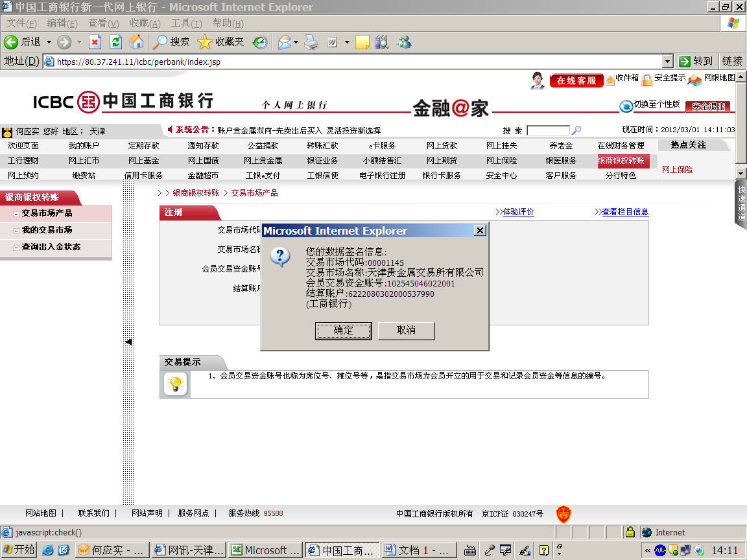The width and height of the screenshot is (747, 560).
Task: Collapse 查询出入金状态 in left sidebar
Action: click(16, 248)
